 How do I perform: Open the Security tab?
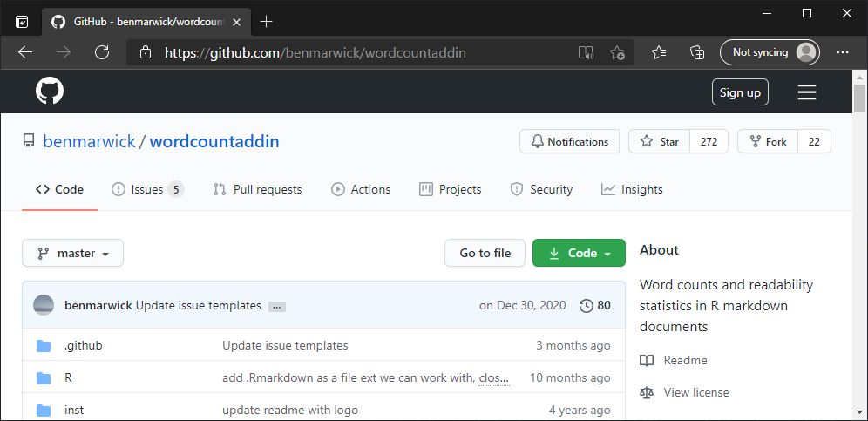pos(541,189)
